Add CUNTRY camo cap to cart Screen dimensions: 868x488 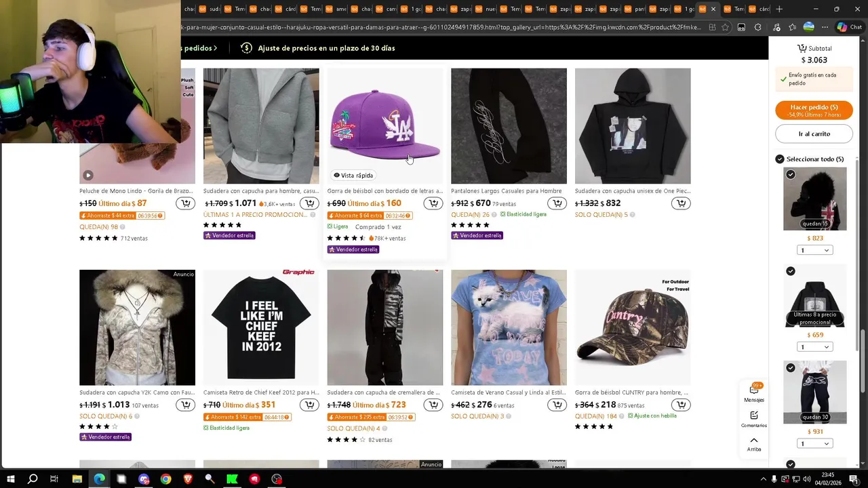pyautogui.click(x=681, y=405)
